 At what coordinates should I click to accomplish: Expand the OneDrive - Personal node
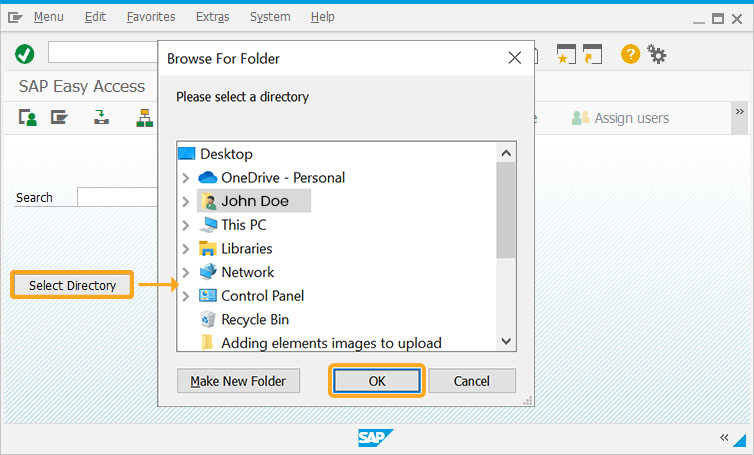coord(186,178)
